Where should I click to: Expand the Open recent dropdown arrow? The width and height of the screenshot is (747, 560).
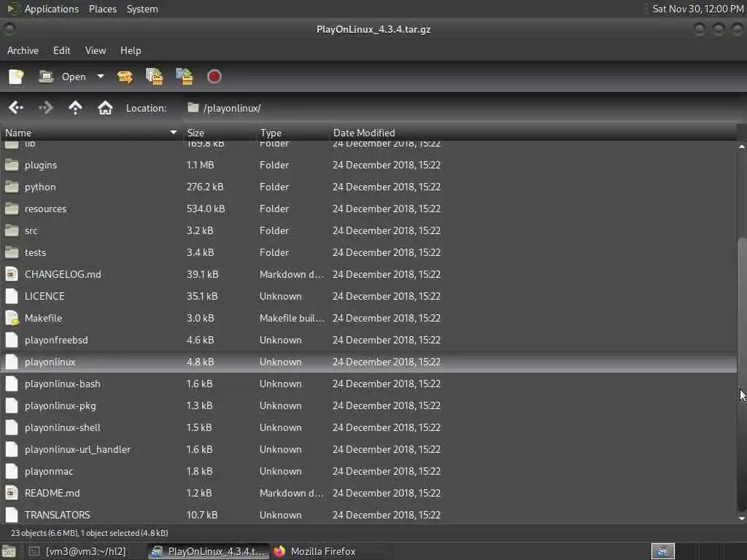tap(101, 77)
